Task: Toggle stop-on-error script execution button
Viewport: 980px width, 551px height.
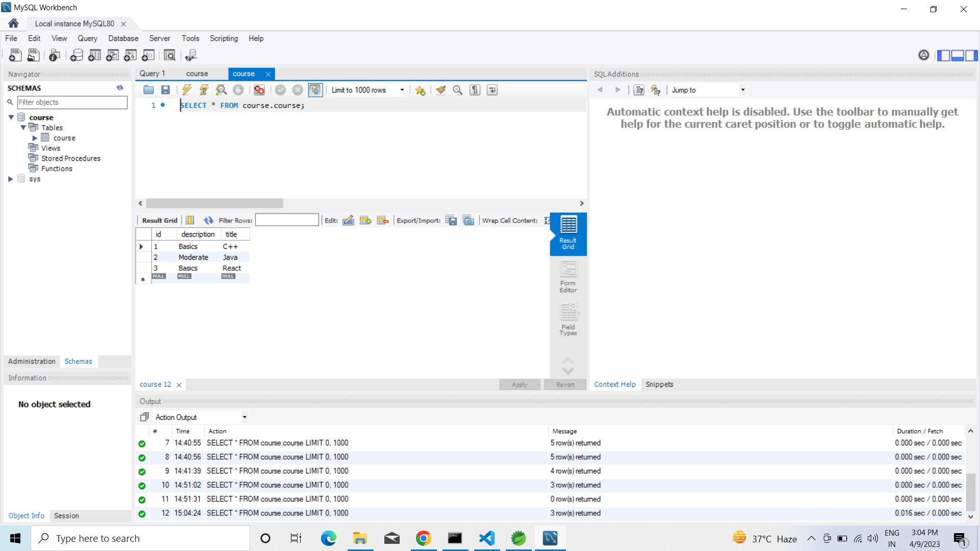Action: (x=259, y=90)
